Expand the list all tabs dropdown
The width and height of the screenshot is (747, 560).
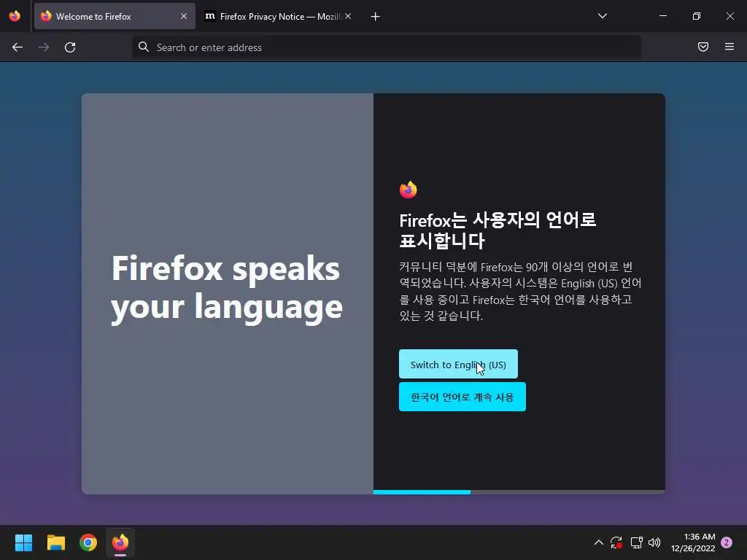[x=602, y=16]
